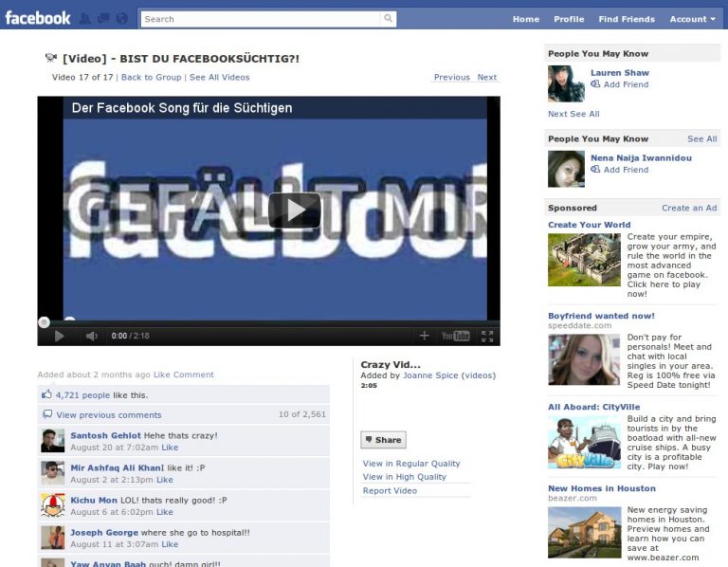
Task: Click the video progress scrubber handle
Action: (45, 321)
